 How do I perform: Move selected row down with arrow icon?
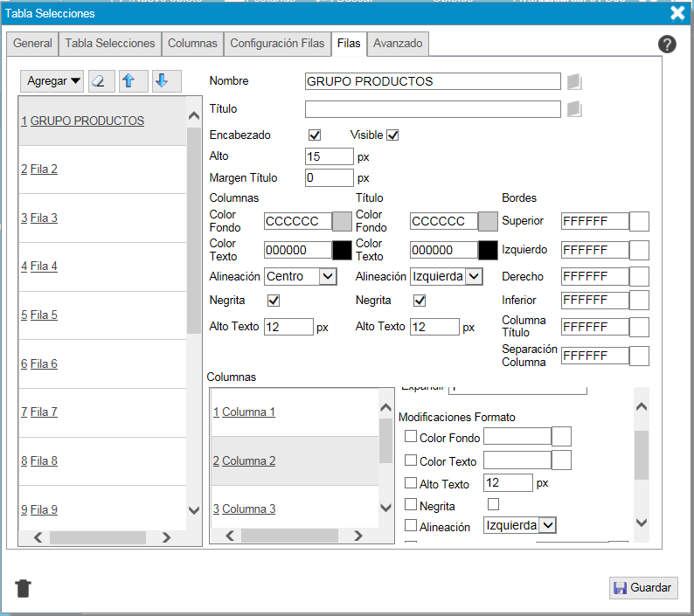pos(162,81)
